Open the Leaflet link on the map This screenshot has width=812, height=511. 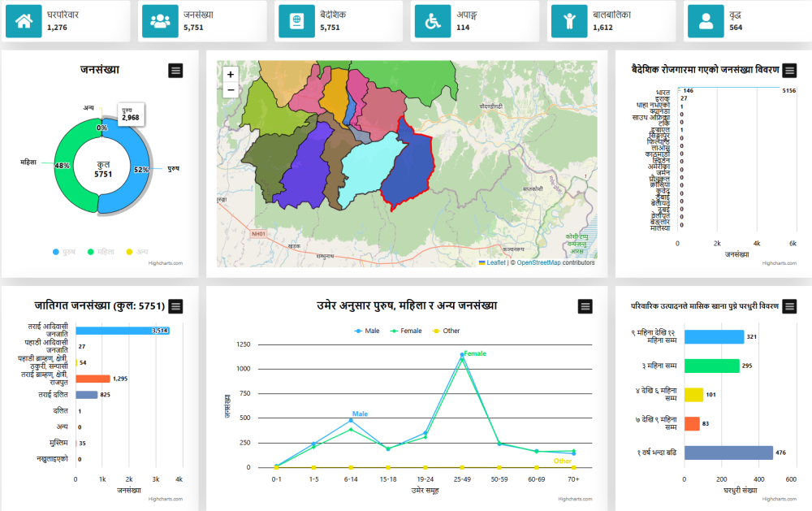click(x=495, y=262)
